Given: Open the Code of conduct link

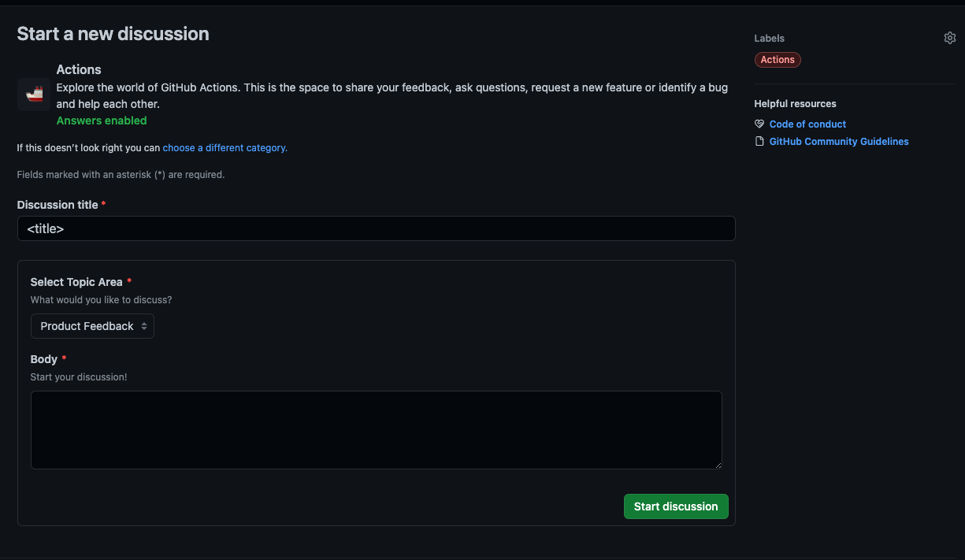Looking at the screenshot, I should click(807, 124).
